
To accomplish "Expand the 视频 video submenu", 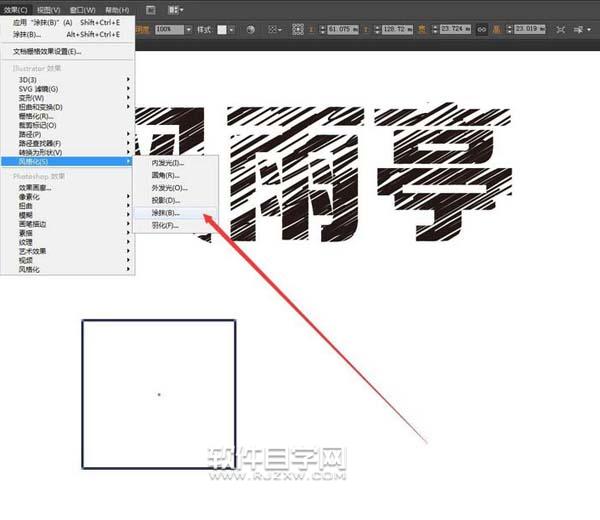I will [x=67, y=260].
